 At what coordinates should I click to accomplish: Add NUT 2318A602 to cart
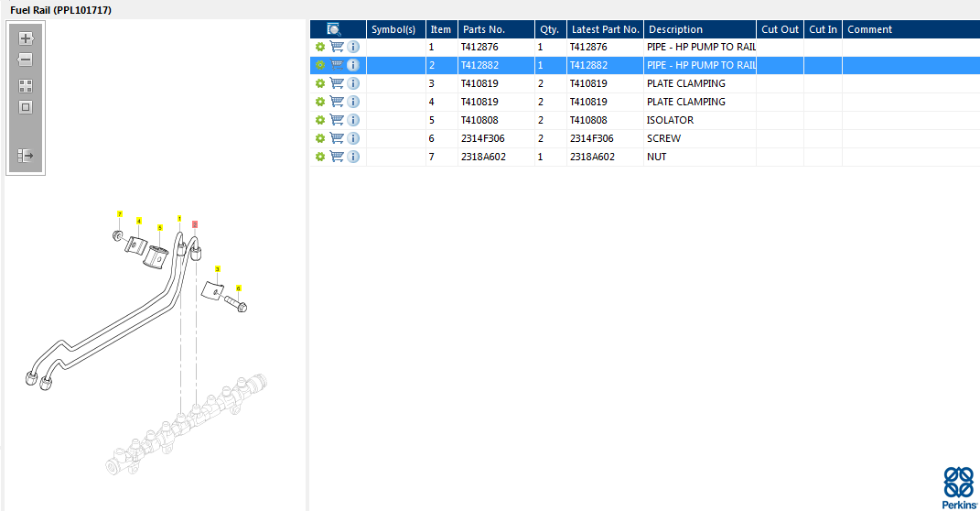337,156
